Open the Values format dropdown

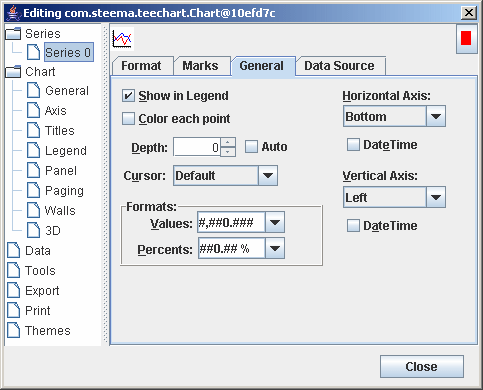[275, 222]
